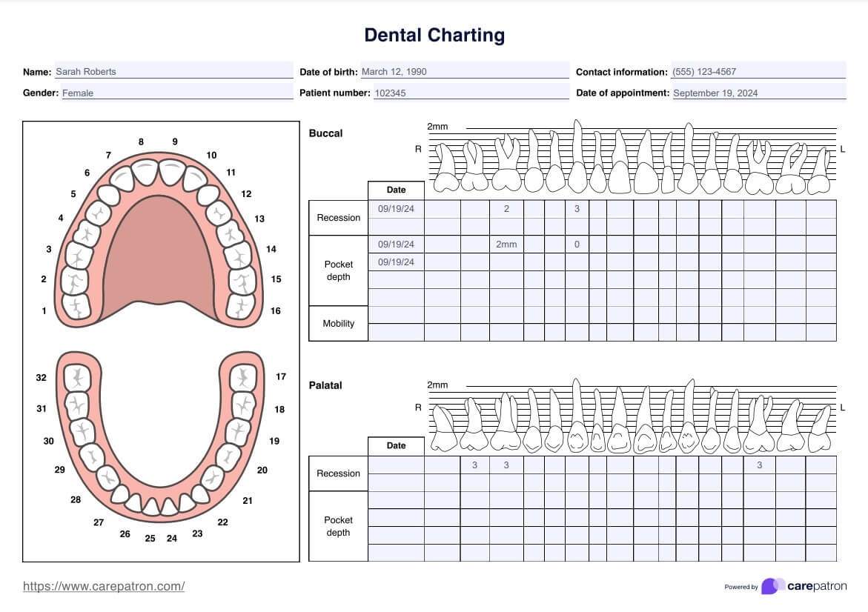Screen dimensions: 868x612
Task: Click the Dental Charting title
Action: tap(434, 35)
